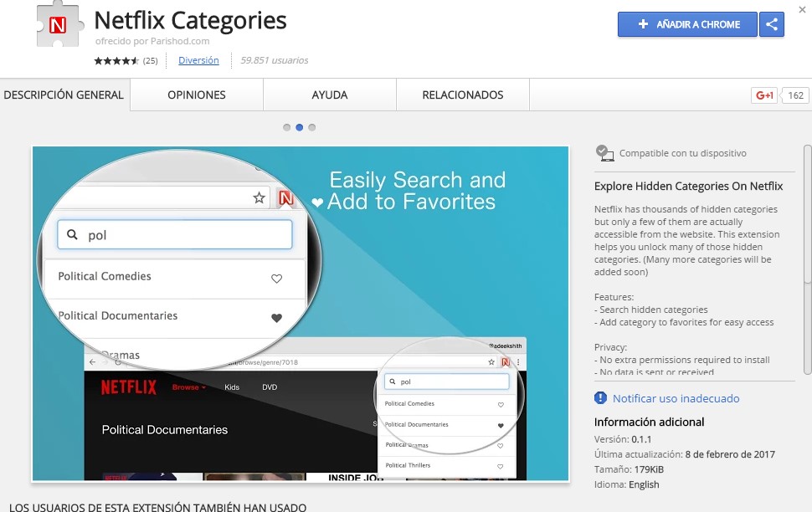
Task: Open the Opiniones tab
Action: 197,95
